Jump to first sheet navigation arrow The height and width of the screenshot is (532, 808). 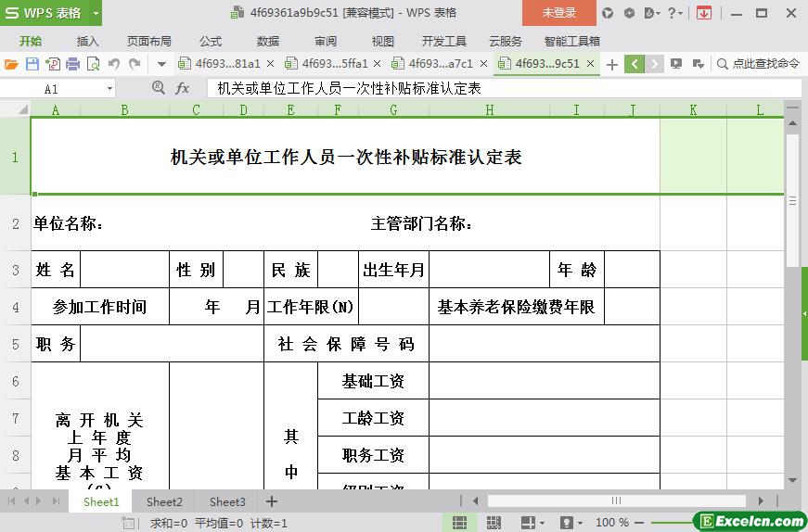11,501
